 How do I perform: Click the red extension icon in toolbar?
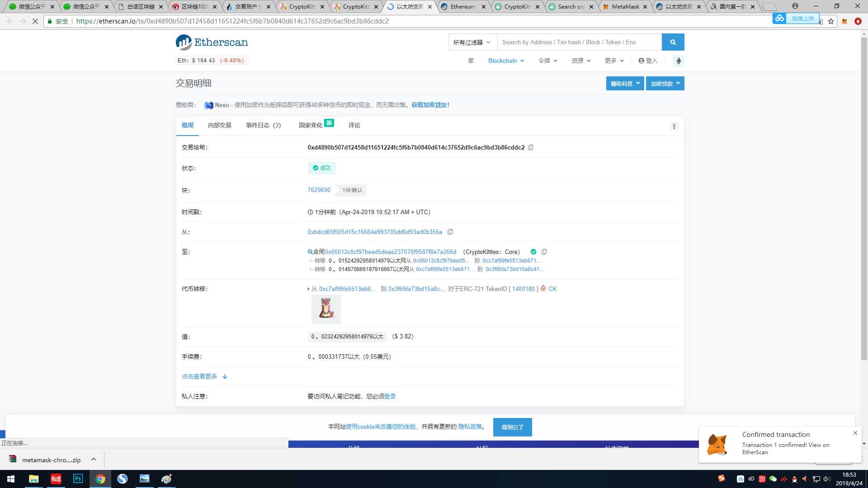pos(858,21)
